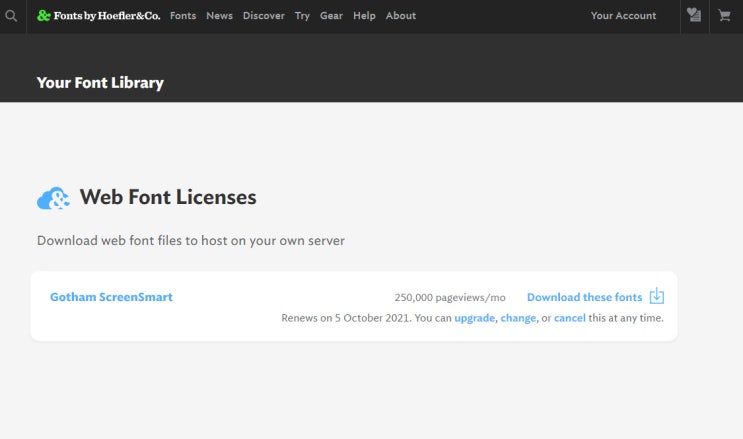Open the search magnifier icon

11,16
